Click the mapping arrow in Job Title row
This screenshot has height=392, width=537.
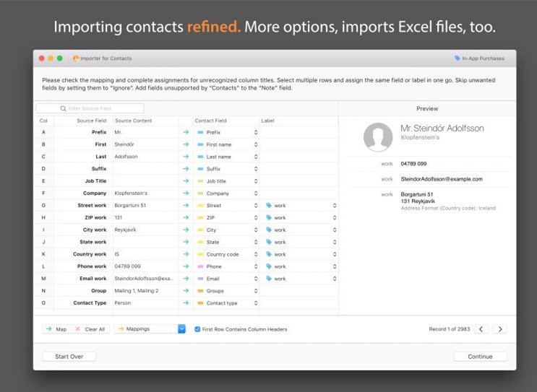click(186, 181)
